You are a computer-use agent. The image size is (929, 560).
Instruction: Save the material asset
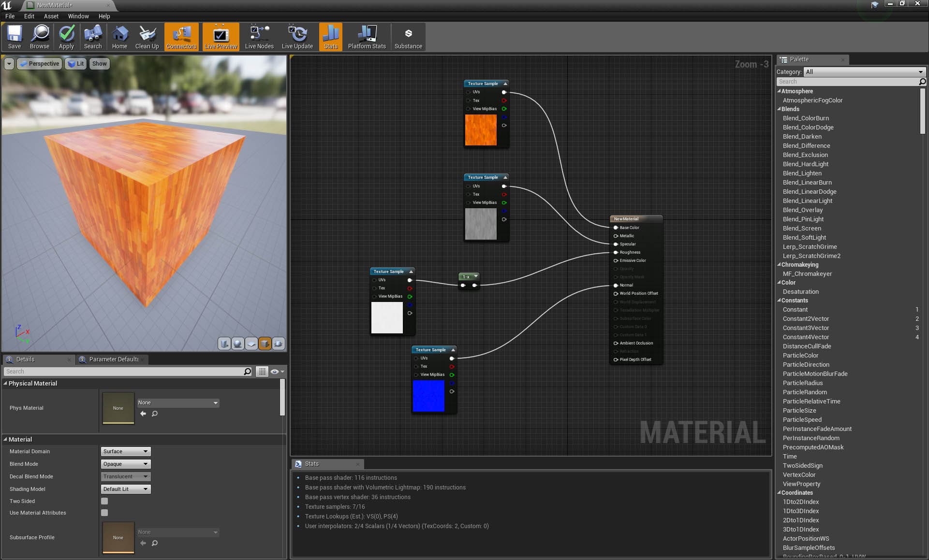coord(14,36)
